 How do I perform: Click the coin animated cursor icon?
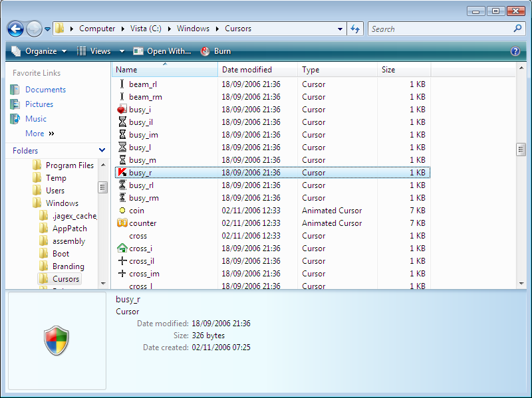pos(122,211)
